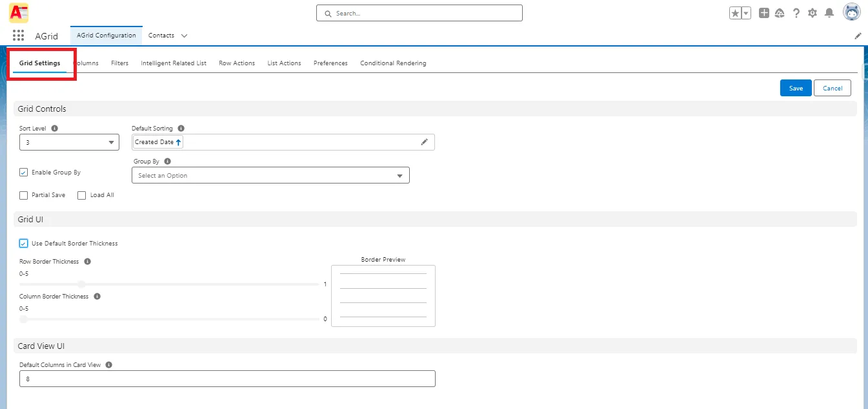Open the Setup gear icon
Viewport: 868px width, 409px height.
pyautogui.click(x=812, y=12)
